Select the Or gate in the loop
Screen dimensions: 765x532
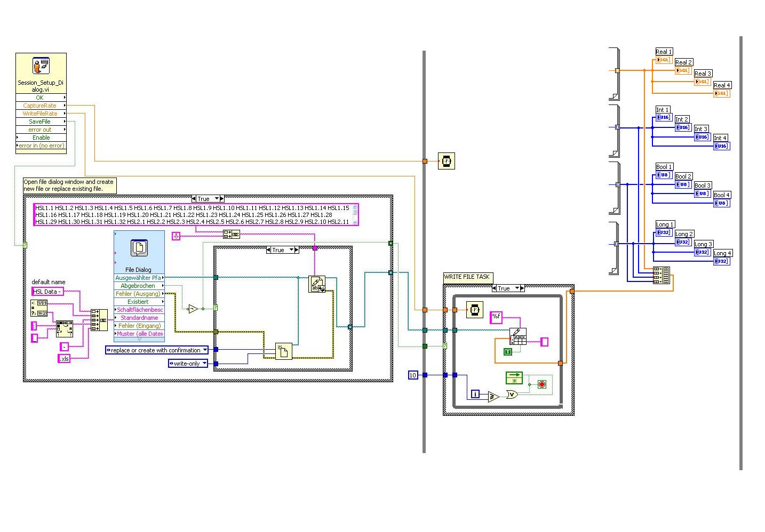coord(512,394)
